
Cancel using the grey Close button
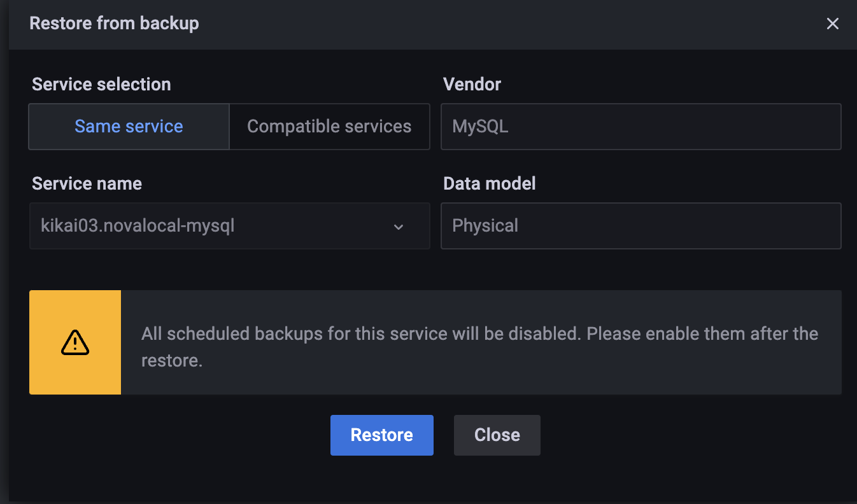coord(497,435)
